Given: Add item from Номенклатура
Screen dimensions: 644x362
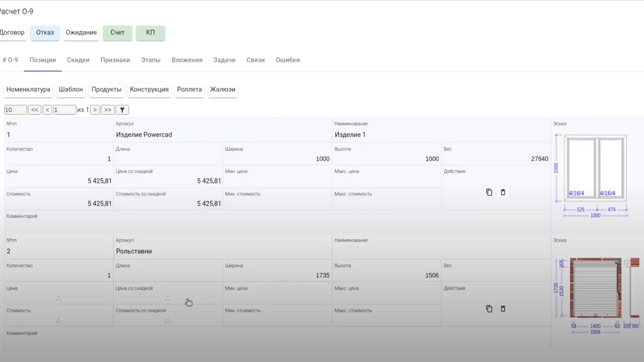Looking at the screenshot, I should click(28, 89).
